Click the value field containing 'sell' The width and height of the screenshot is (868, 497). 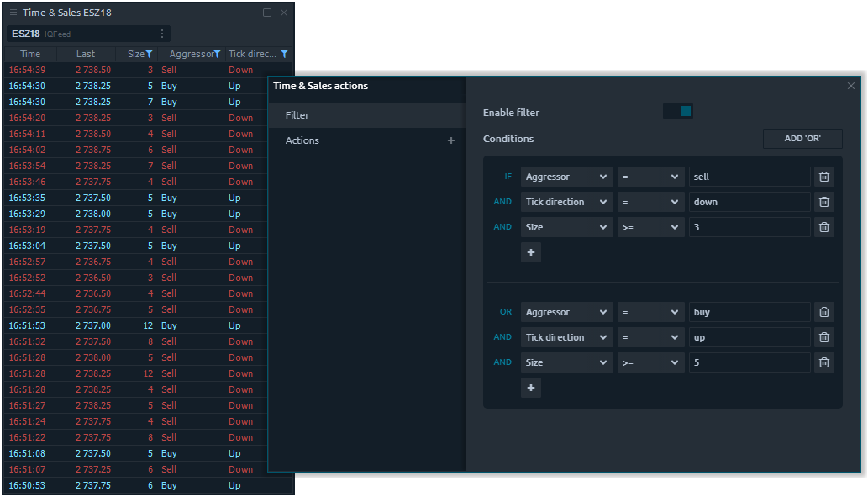[749, 177]
